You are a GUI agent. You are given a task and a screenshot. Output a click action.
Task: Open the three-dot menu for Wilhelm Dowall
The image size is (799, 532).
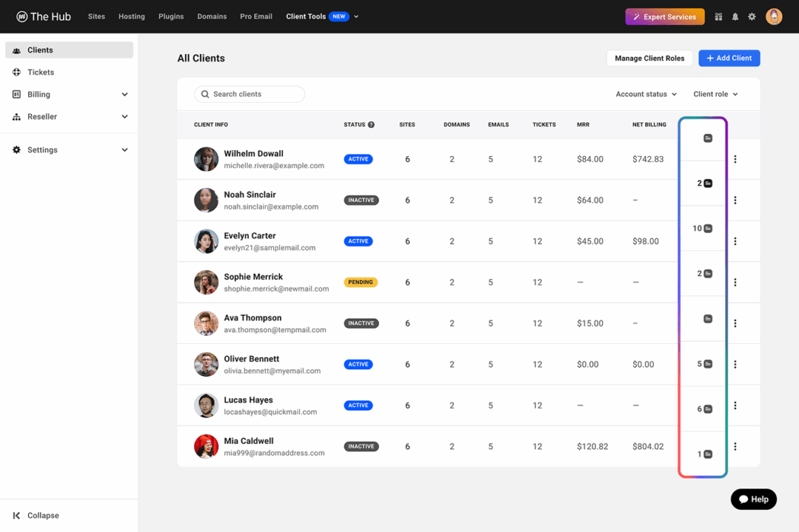click(x=735, y=158)
